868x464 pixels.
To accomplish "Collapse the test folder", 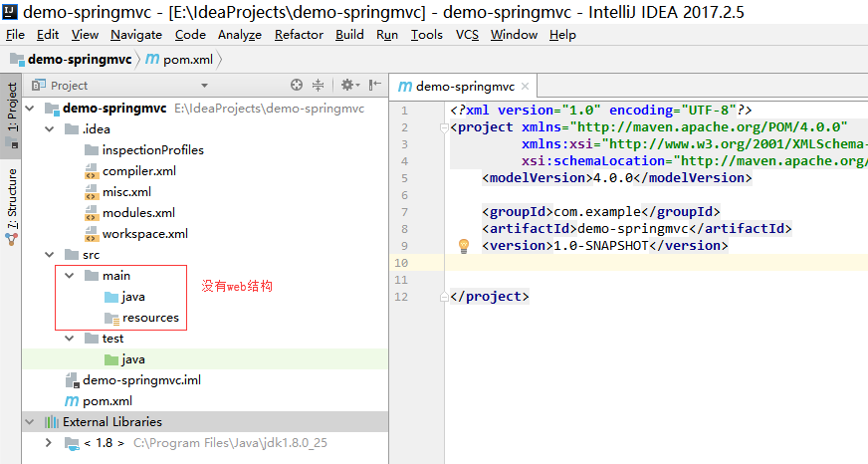I will [70, 339].
